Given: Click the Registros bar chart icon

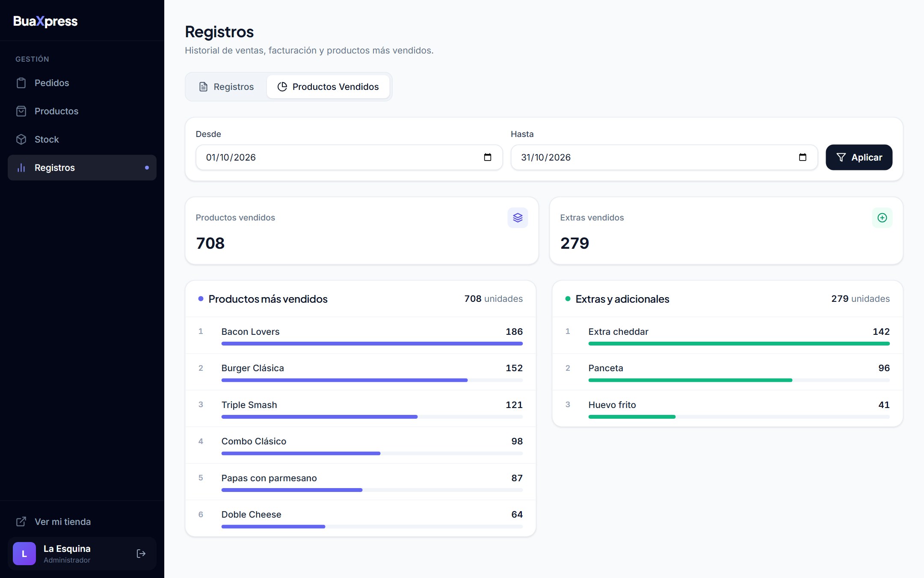Looking at the screenshot, I should (x=21, y=168).
